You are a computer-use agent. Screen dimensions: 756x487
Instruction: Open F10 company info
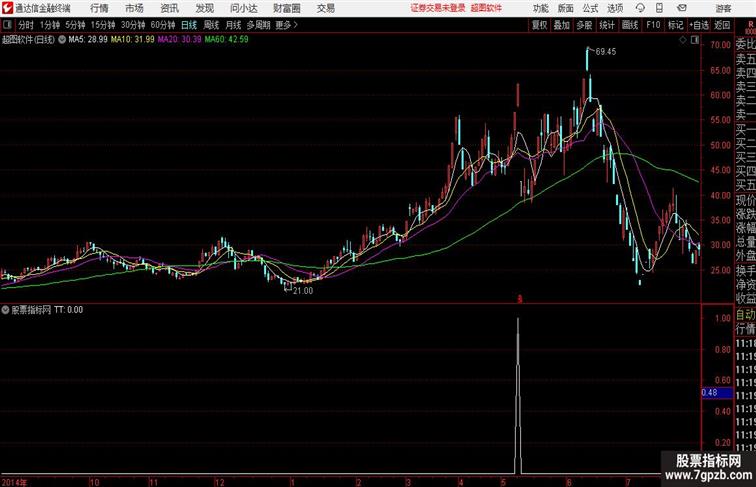pyautogui.click(x=653, y=25)
